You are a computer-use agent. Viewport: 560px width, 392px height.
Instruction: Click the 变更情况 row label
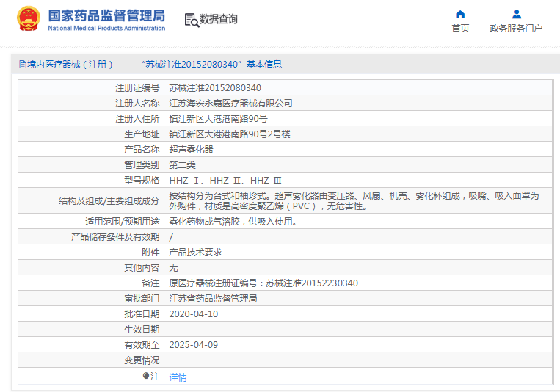(142, 360)
